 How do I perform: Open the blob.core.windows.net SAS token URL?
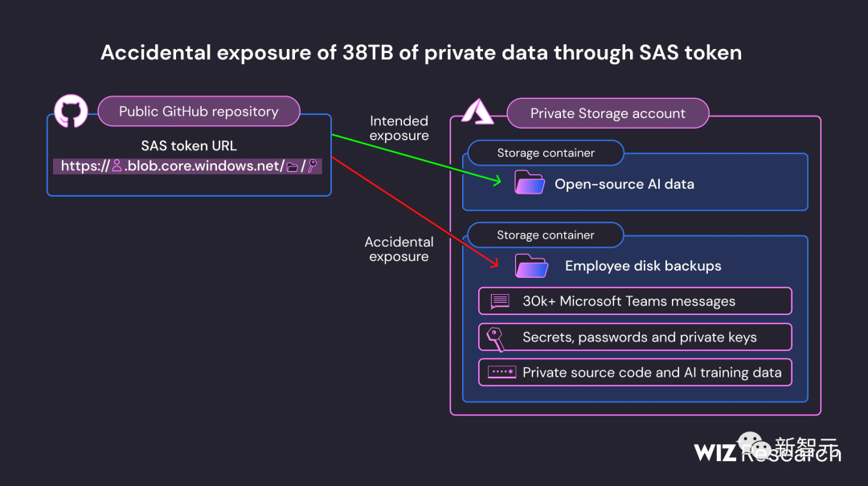click(189, 166)
